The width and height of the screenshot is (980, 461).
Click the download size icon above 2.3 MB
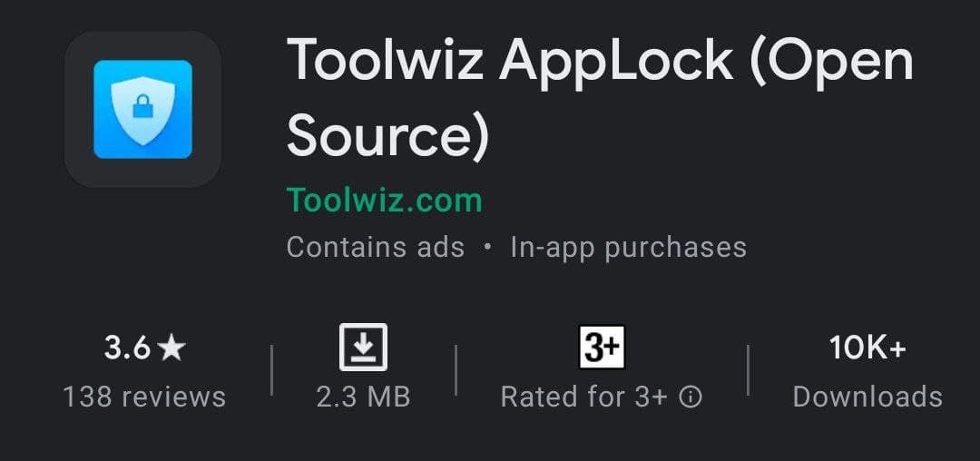[x=363, y=347]
